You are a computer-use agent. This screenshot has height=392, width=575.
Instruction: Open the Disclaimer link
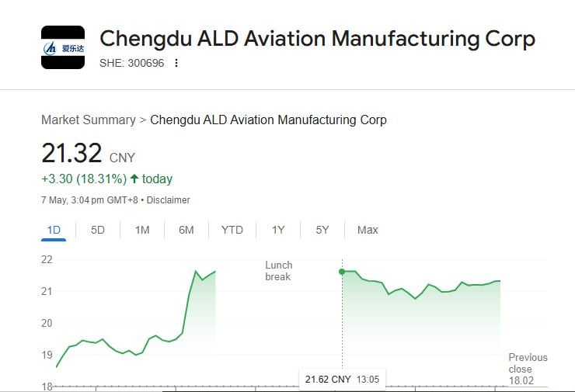169,200
